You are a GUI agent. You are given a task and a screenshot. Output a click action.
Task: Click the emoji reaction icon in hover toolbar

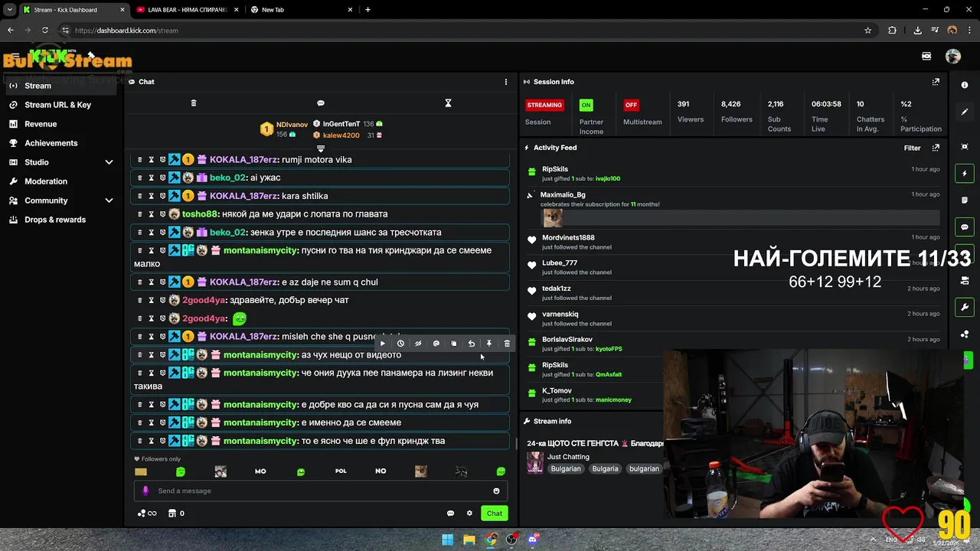[436, 344]
